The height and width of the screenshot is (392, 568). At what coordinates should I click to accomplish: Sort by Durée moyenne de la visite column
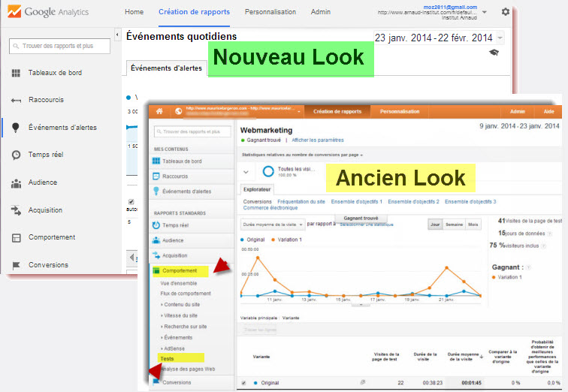[x=466, y=357]
